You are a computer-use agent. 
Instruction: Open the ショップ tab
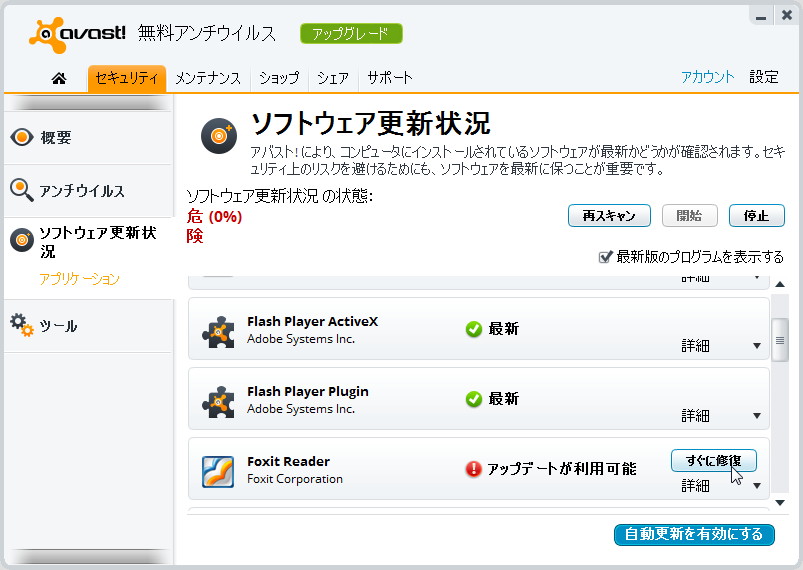tap(279, 78)
